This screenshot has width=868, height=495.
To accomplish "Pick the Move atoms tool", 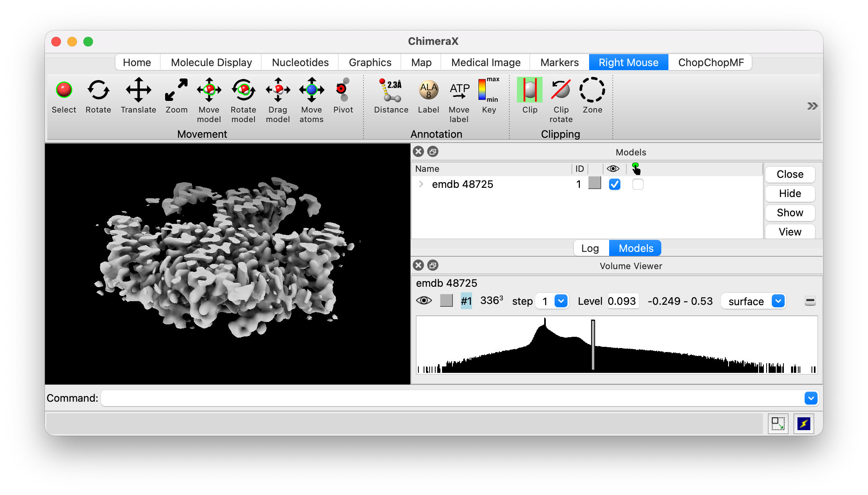I will tap(311, 90).
